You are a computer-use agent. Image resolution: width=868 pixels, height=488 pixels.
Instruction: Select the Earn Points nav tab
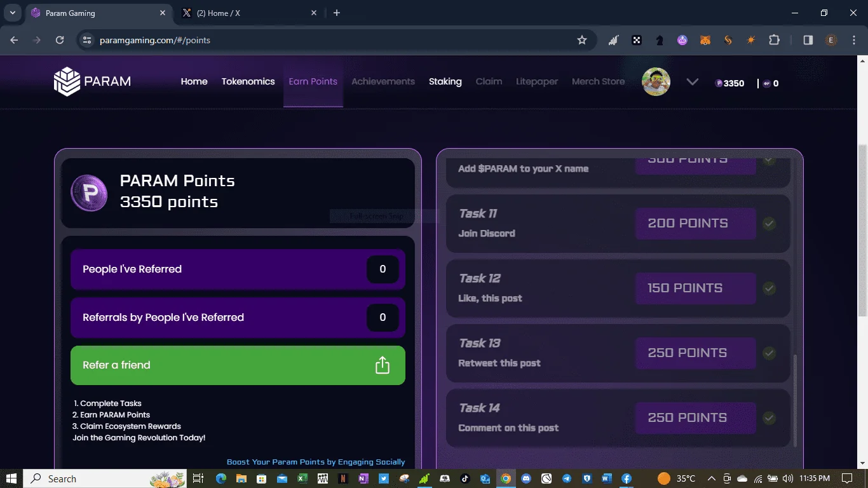313,81
